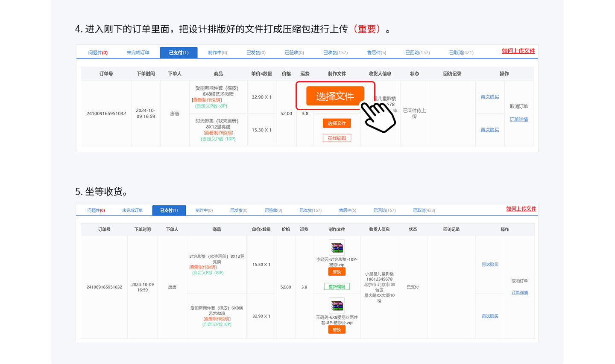
Task: Click 取消订单 in step 5 screenshot
Action: [x=520, y=281]
